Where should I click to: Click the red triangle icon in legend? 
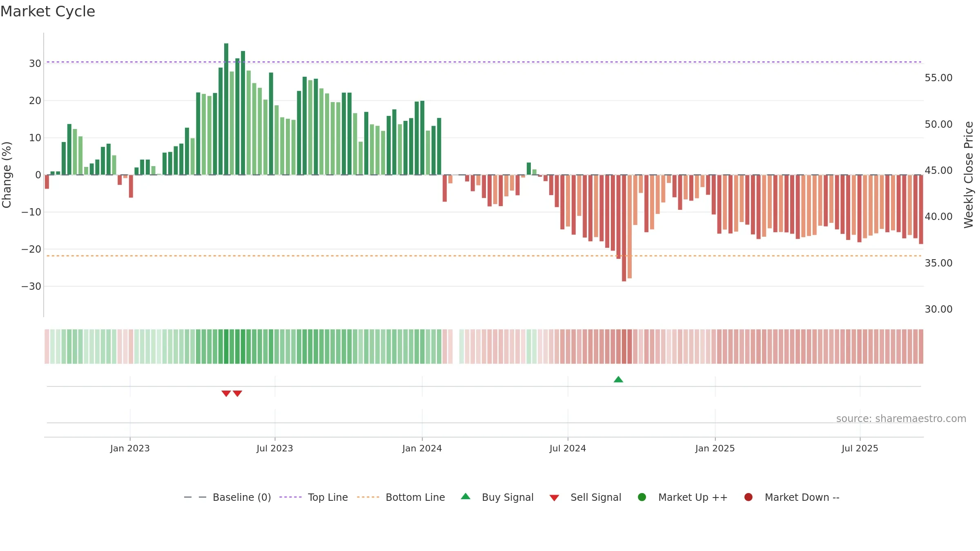[x=554, y=498]
